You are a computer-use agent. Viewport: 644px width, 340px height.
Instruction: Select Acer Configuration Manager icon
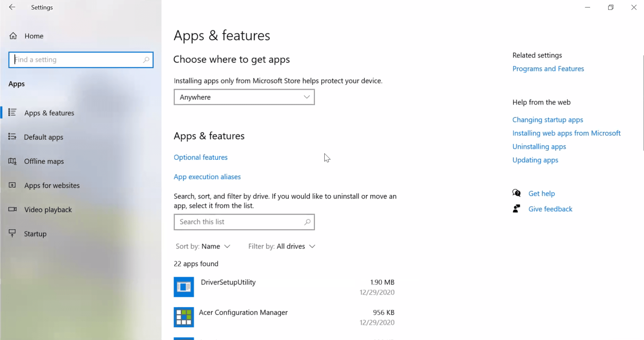[184, 317]
